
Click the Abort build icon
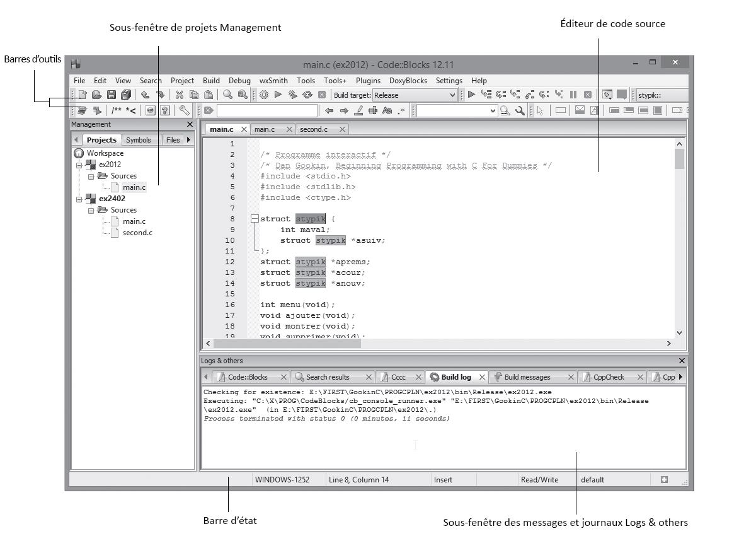322,95
